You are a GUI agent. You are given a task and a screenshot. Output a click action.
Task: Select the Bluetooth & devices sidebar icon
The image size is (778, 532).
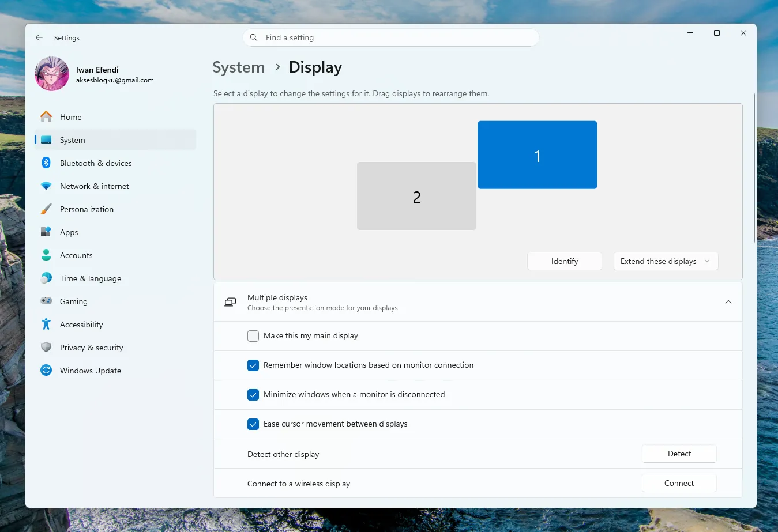pyautogui.click(x=46, y=163)
